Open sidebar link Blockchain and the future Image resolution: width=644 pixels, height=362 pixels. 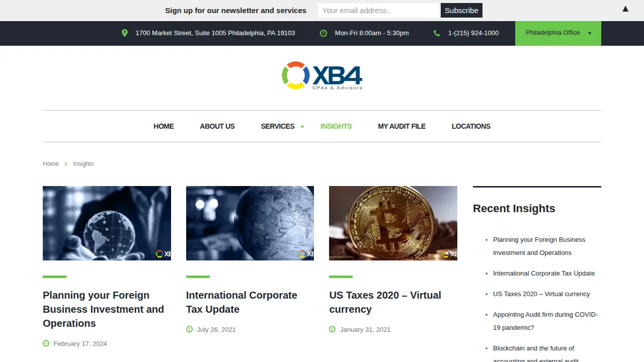[x=536, y=354]
